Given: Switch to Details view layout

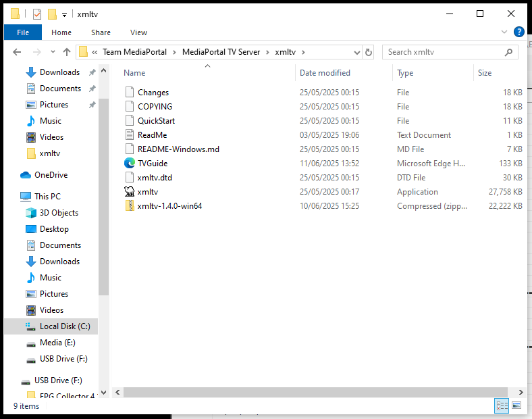Looking at the screenshot, I should [502, 406].
